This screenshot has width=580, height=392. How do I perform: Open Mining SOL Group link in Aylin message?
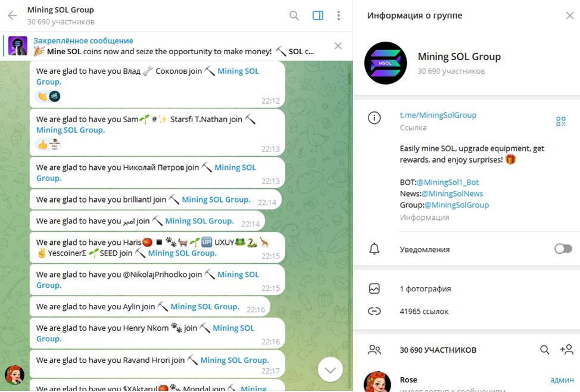click(205, 306)
